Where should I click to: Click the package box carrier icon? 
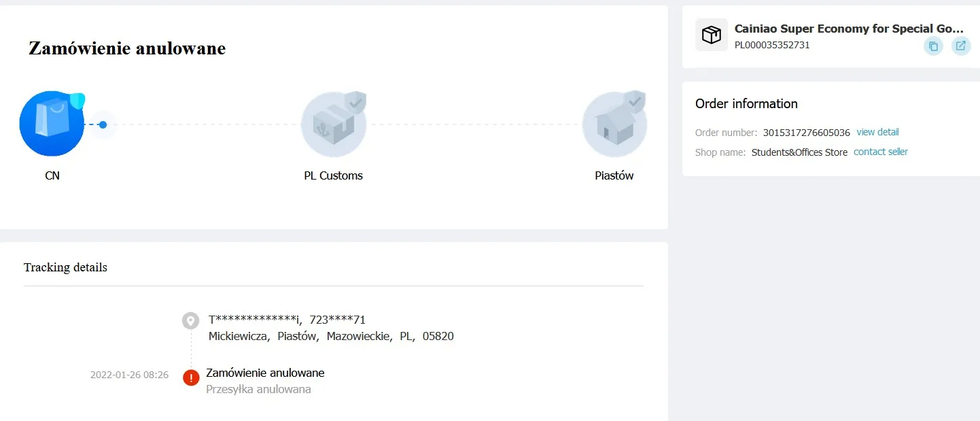tap(711, 35)
